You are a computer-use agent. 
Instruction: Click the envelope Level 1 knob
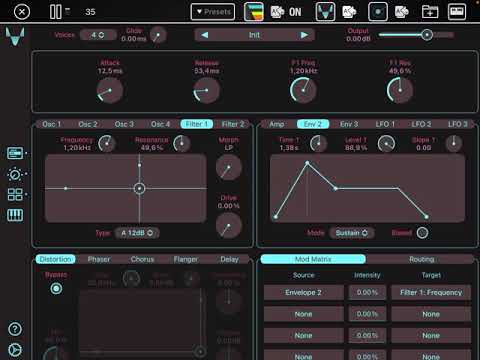point(386,144)
